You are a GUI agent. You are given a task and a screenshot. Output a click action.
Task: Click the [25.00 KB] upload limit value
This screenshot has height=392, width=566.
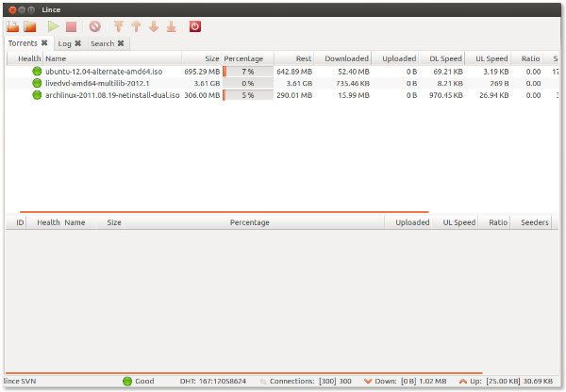503,382
